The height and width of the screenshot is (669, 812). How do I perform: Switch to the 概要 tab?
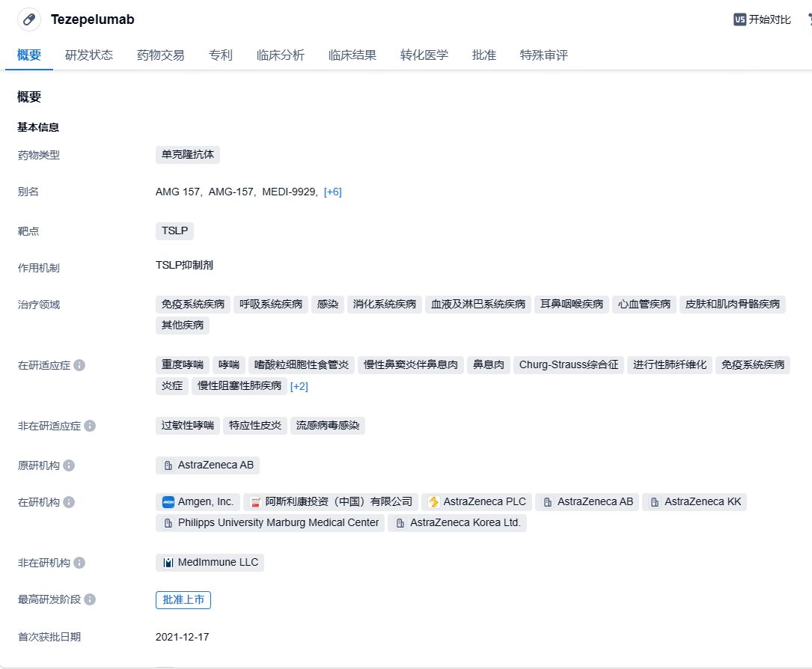coord(29,55)
